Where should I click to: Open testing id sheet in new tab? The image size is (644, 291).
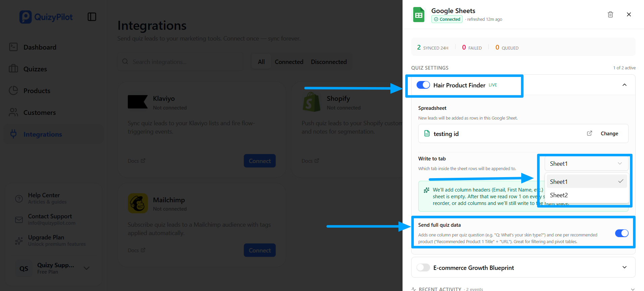[x=589, y=133]
